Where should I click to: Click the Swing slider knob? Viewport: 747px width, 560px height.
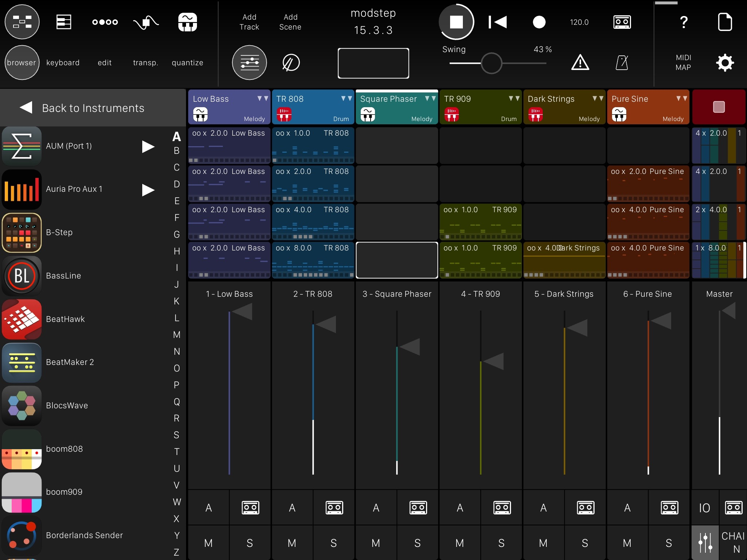(x=491, y=63)
